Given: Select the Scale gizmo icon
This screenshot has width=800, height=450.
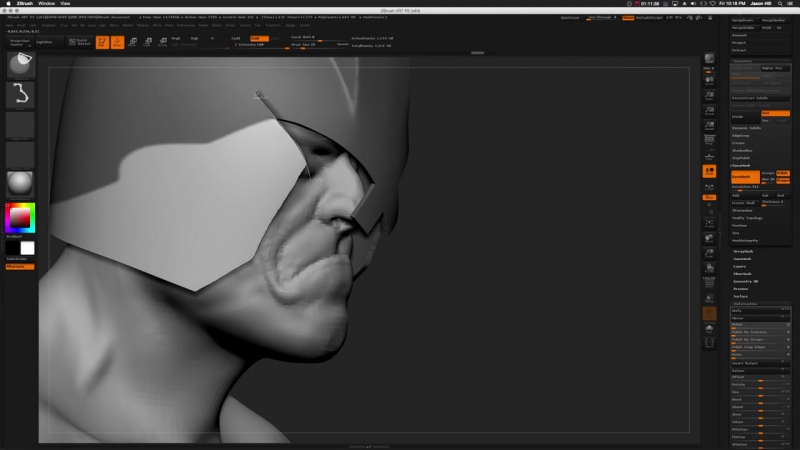Looking at the screenshot, I should pos(147,42).
